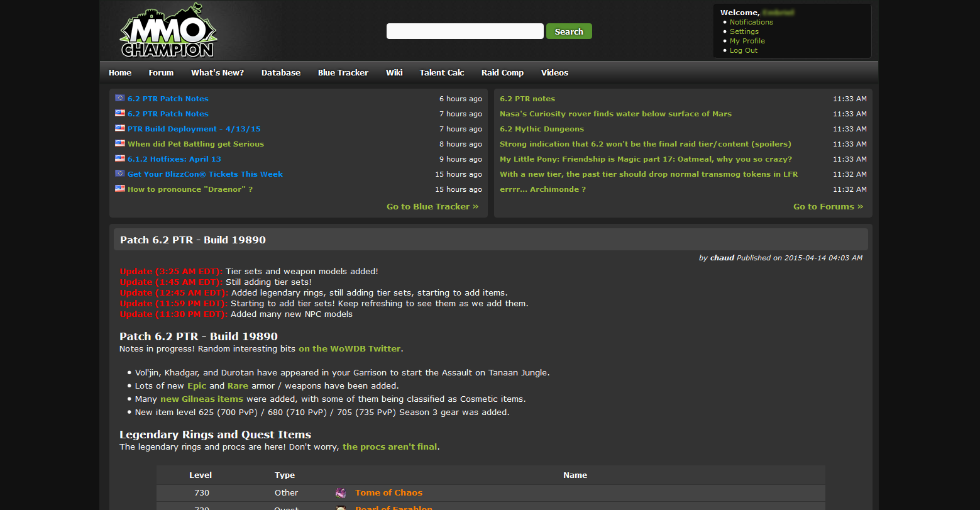Screen dimensions: 980x510
Task: Select Database from the navigation bar
Action: pos(280,72)
